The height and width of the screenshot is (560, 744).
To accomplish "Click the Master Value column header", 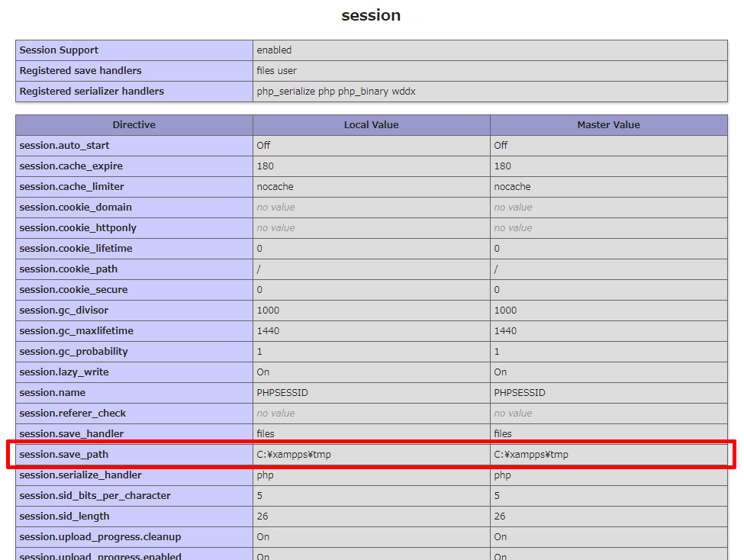I will pos(608,124).
